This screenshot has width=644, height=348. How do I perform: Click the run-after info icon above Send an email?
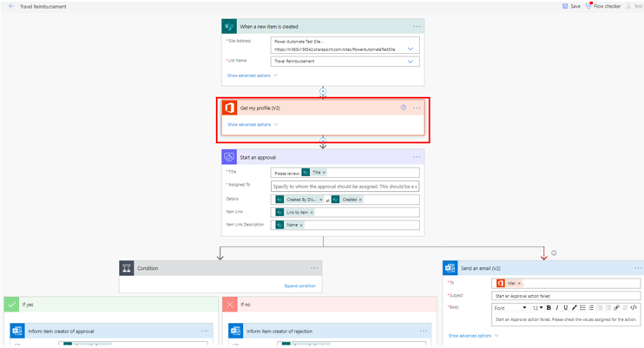pyautogui.click(x=554, y=253)
